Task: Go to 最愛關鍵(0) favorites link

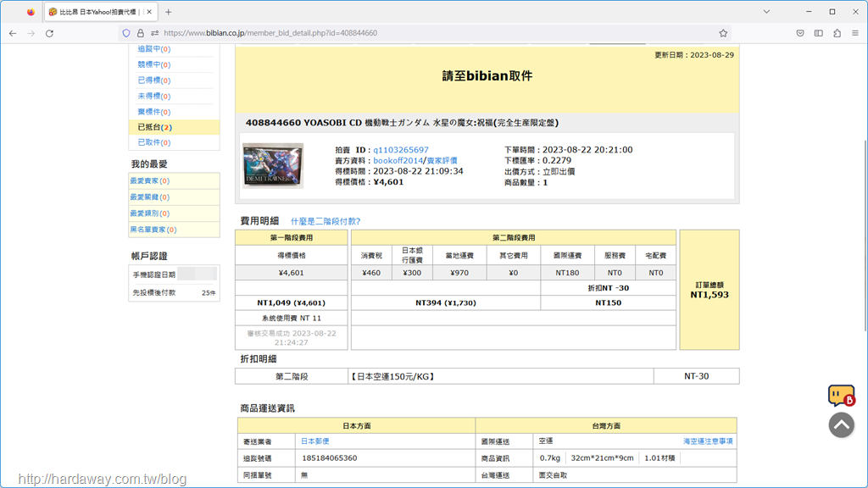Action: [x=149, y=197]
